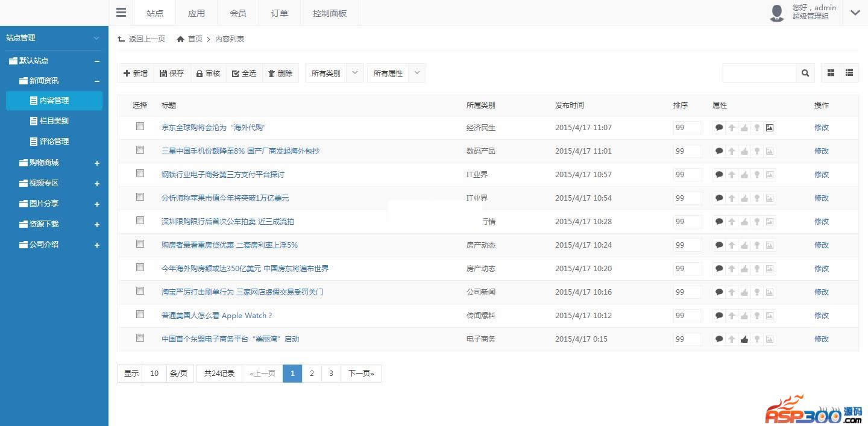
Task: Click the hamburger menu icon
Action: (121, 13)
